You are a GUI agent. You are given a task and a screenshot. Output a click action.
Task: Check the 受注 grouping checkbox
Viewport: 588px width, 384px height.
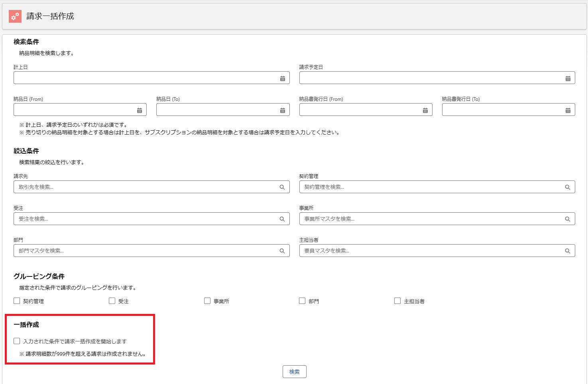tap(112, 301)
